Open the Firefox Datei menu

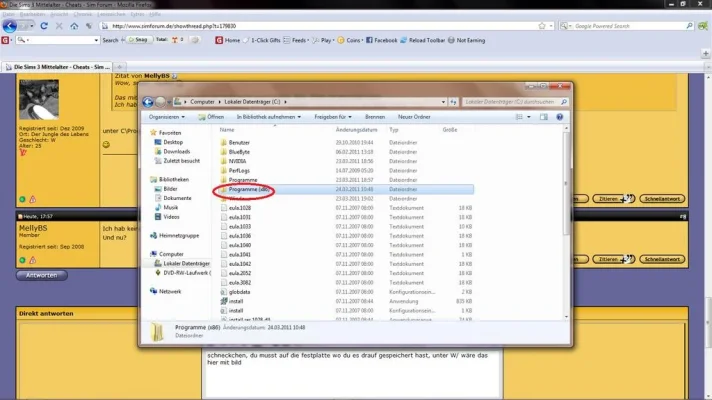point(8,14)
